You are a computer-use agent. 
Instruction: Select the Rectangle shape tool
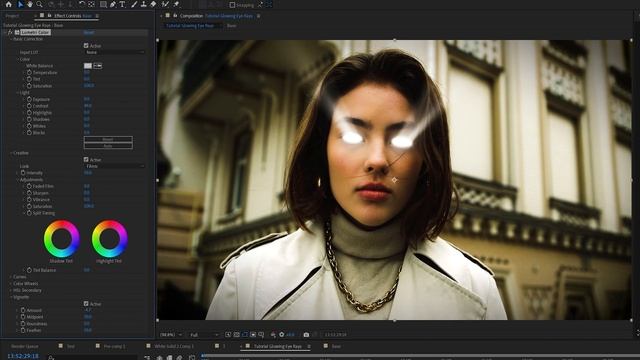click(103, 4)
